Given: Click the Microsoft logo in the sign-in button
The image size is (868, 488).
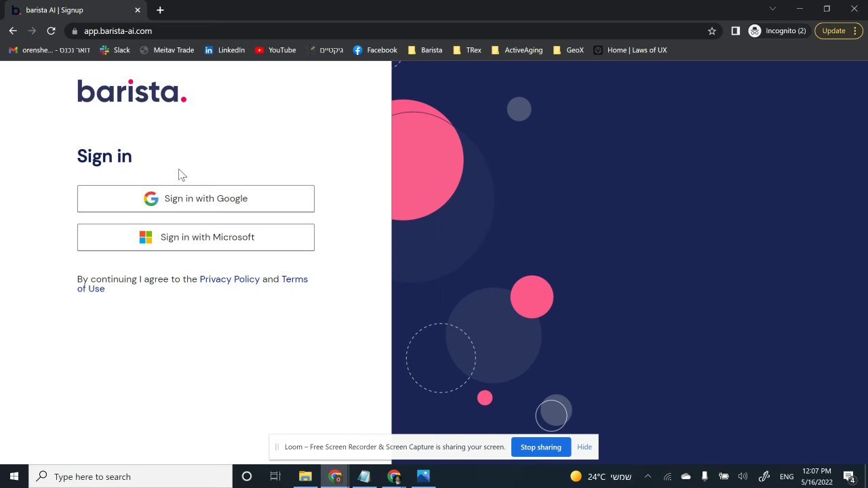Looking at the screenshot, I should [146, 237].
